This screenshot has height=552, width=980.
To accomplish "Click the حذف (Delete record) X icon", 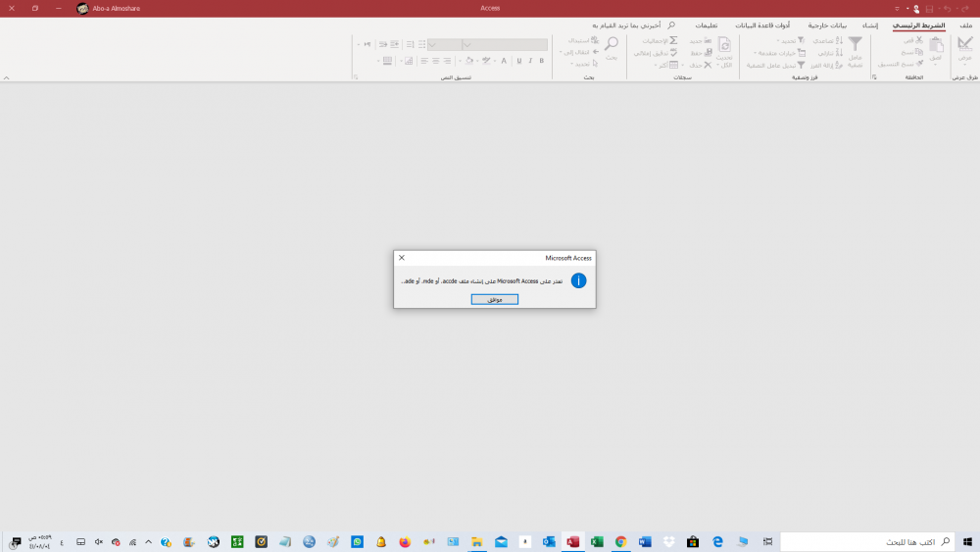I will [708, 65].
